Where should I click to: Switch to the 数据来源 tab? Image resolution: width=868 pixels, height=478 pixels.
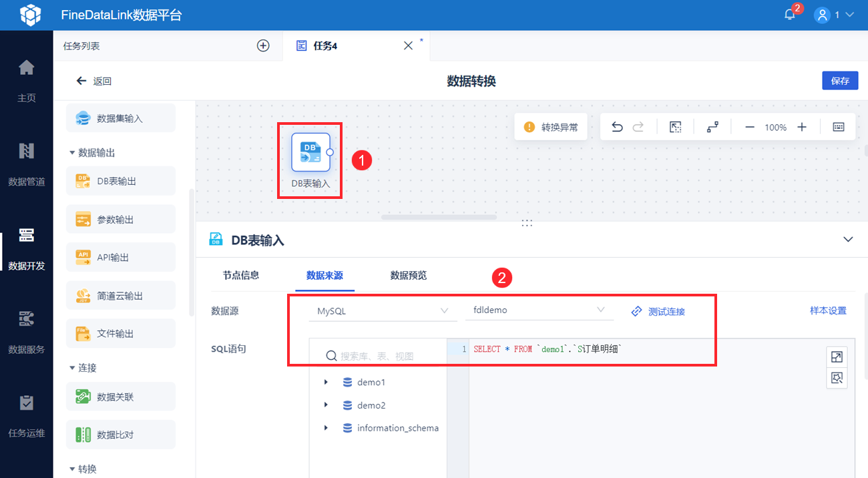pos(324,275)
